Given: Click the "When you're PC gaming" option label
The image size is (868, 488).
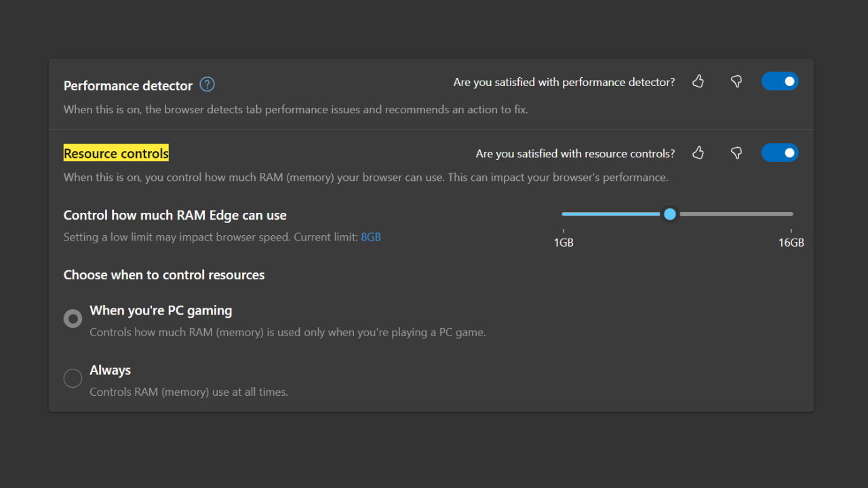Looking at the screenshot, I should coord(161,310).
